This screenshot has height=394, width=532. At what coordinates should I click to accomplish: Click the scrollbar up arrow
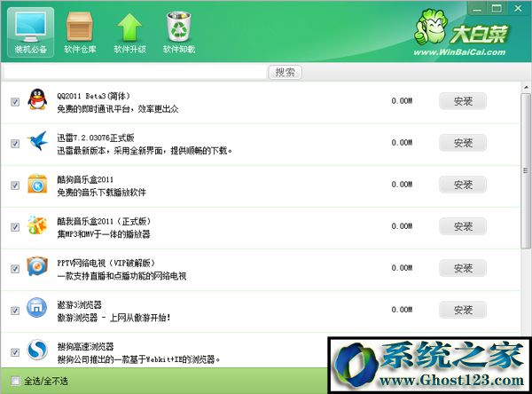pyautogui.click(x=526, y=88)
